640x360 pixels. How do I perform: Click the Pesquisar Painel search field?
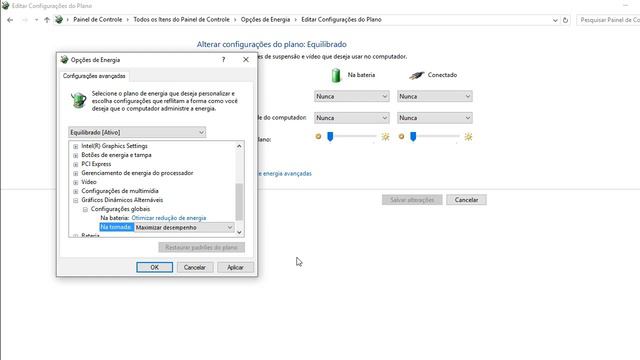pos(608,20)
